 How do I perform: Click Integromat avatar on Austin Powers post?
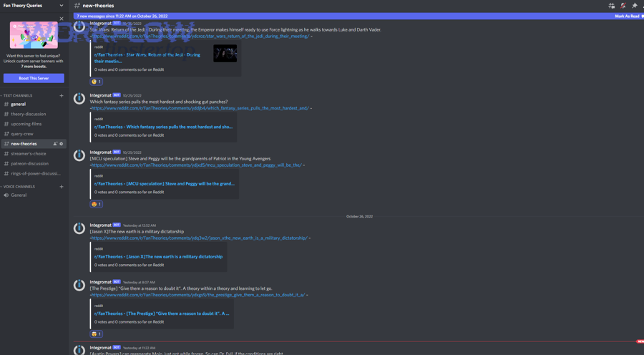(79, 350)
